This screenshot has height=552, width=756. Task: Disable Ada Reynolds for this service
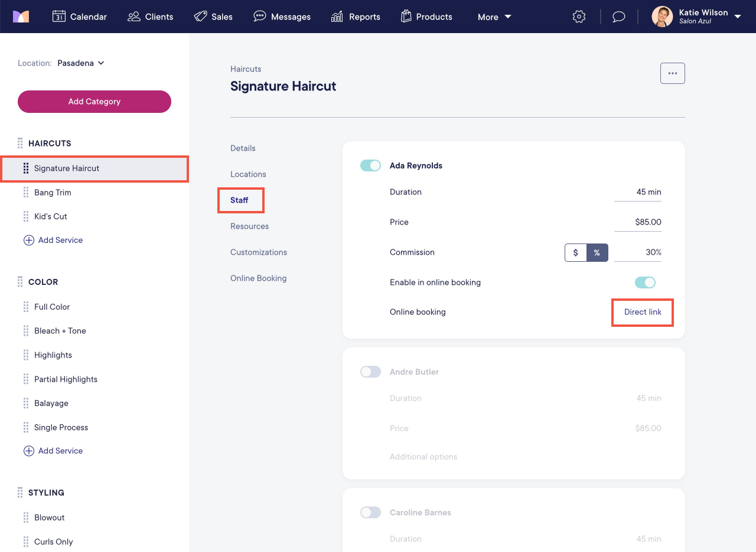(370, 165)
